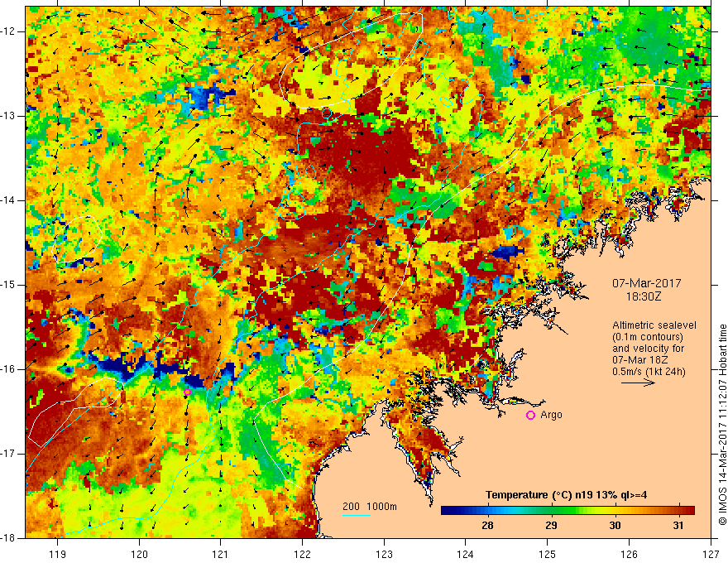
Task: Click the '(0.1m contours)' text
Action: 648,337
